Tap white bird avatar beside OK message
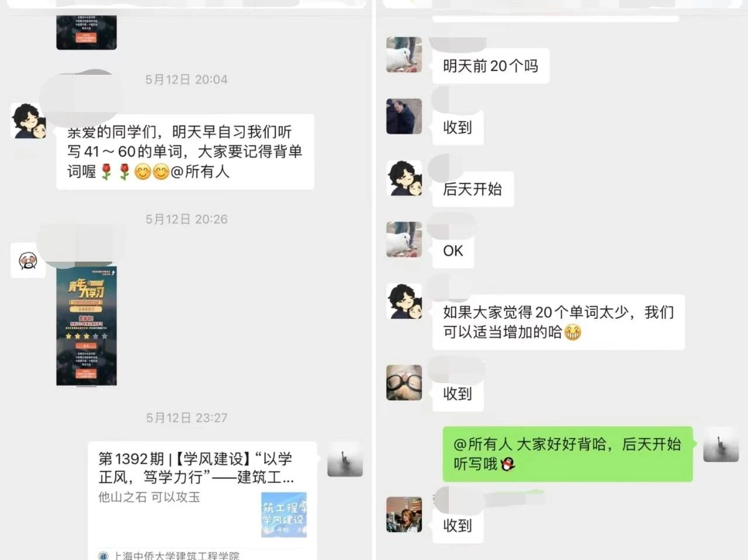Screen dimensions: 748x560 point(404,239)
